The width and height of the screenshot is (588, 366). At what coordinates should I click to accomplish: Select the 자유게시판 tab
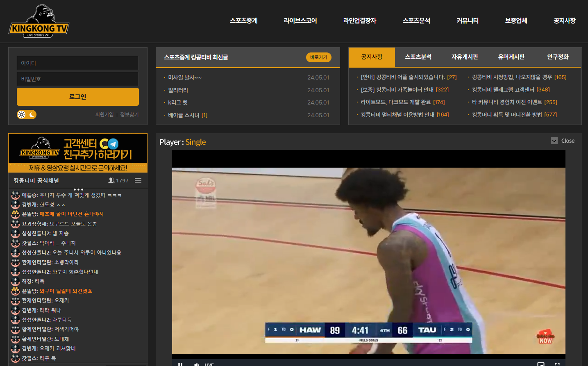pos(465,57)
